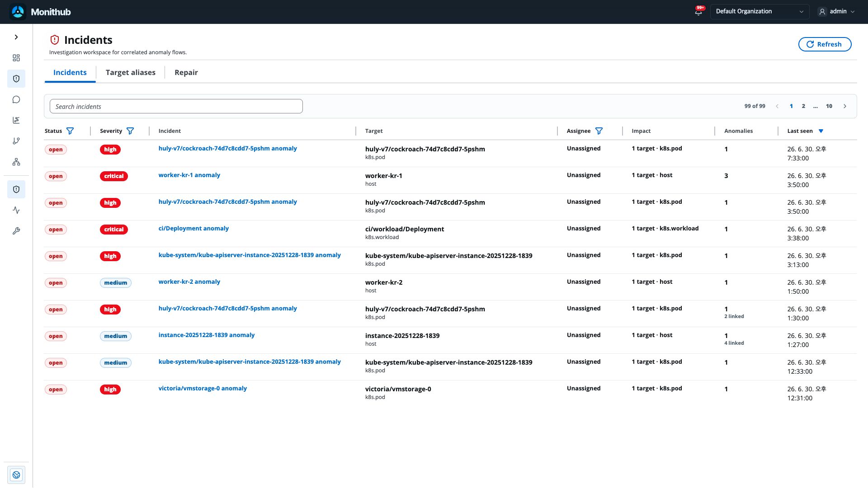Select shield icon directly above pulse icon
The width and height of the screenshot is (868, 488).
pos(16,189)
